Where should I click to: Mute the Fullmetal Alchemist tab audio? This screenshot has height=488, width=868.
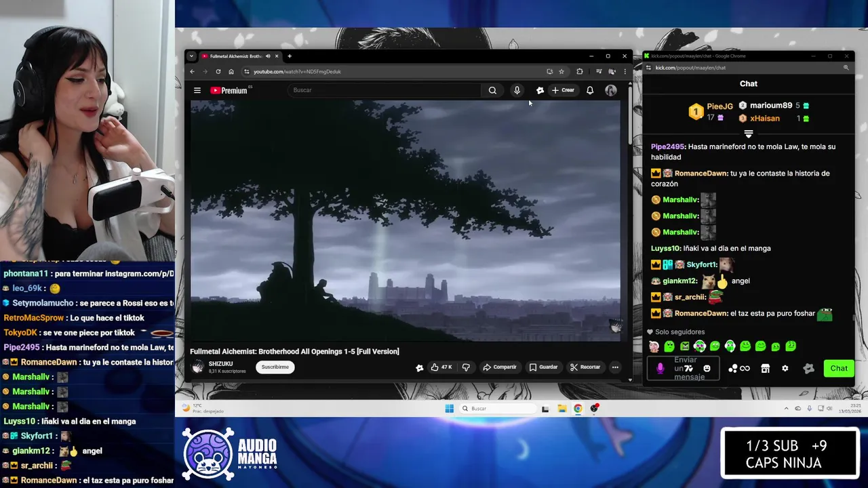coord(269,56)
